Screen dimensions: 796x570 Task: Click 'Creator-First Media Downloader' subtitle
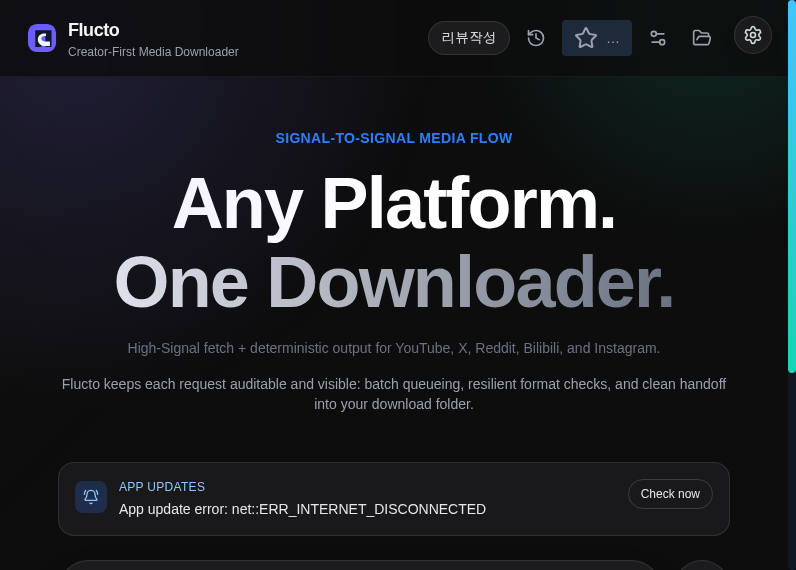coord(153,52)
